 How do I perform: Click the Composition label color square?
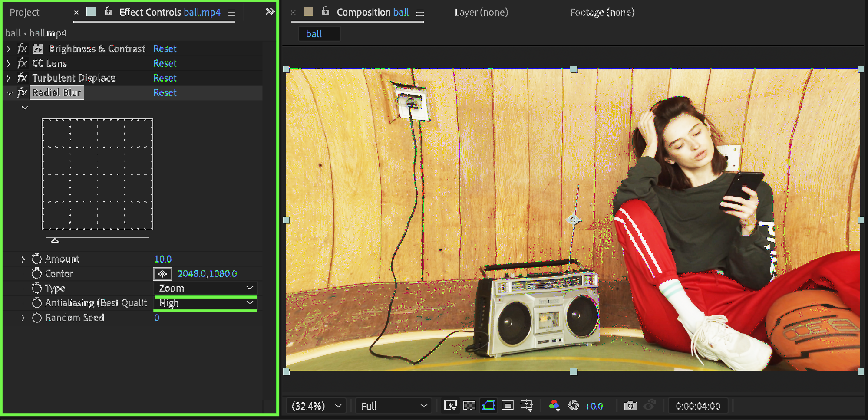pos(308,11)
